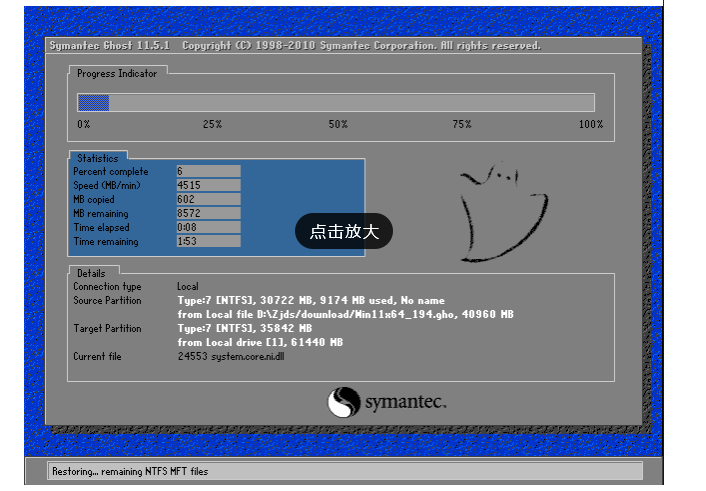Click the Symantec Ghost 11.5.1 title bar
Viewport: 706px width, 491px height.
coord(343,45)
